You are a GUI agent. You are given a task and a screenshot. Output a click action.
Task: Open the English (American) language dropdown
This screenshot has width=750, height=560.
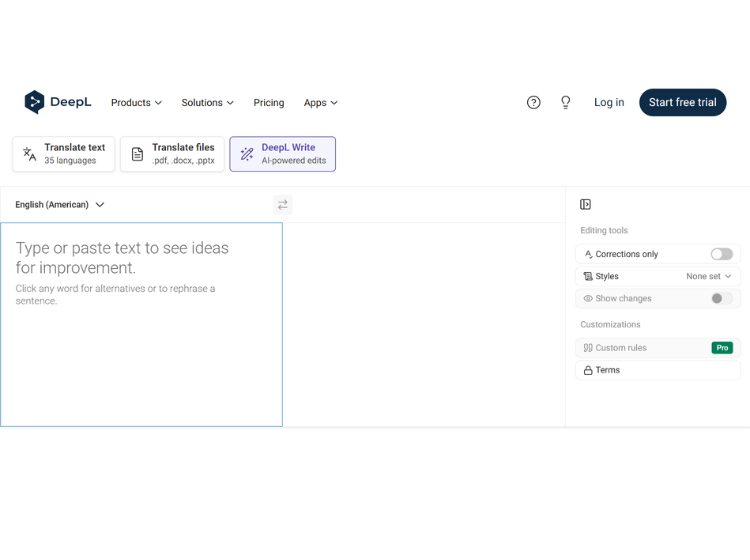[x=60, y=205]
